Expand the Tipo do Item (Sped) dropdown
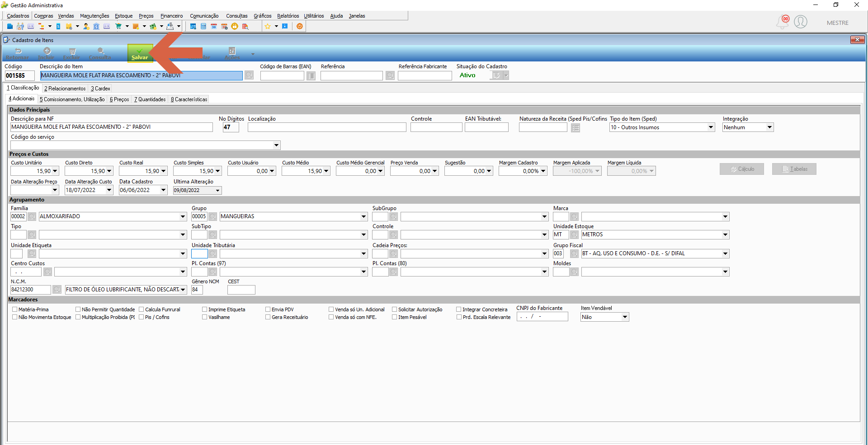 711,127
